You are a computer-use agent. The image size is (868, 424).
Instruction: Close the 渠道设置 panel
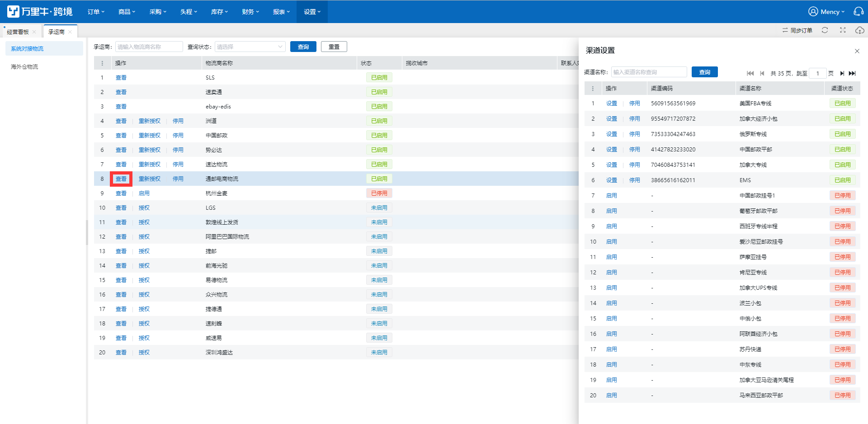857,51
